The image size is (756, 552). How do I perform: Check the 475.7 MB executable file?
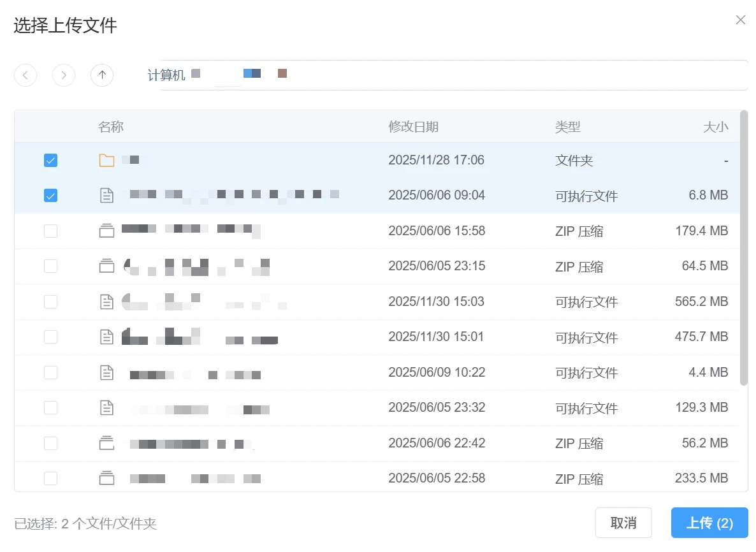click(x=50, y=337)
